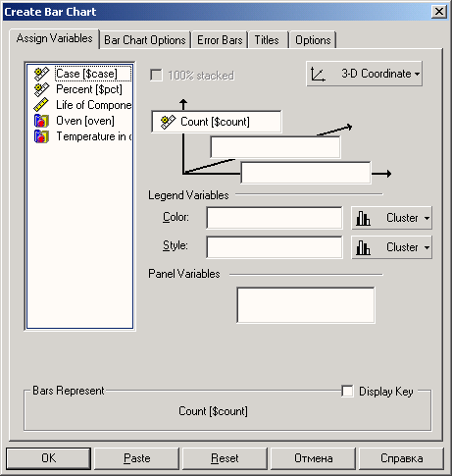Click the bar icon on the Color Cluster button

pos(363,218)
